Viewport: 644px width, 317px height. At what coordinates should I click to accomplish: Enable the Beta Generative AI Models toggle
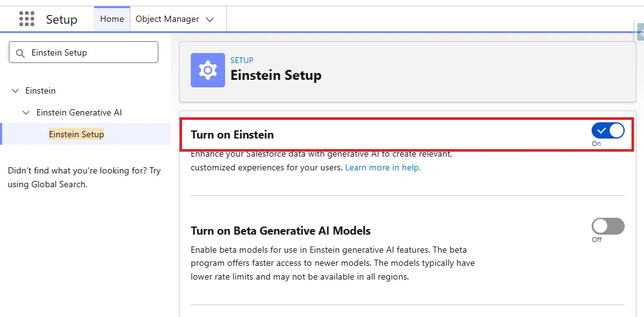click(x=608, y=226)
